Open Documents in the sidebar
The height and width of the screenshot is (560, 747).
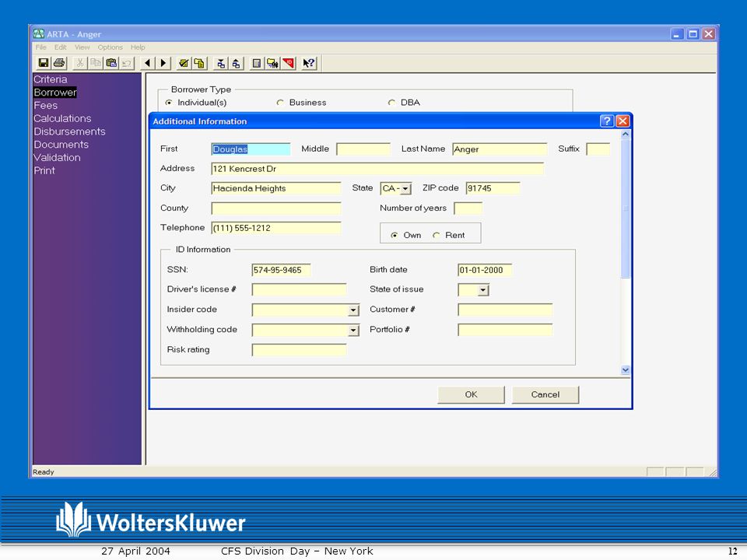[x=61, y=145]
